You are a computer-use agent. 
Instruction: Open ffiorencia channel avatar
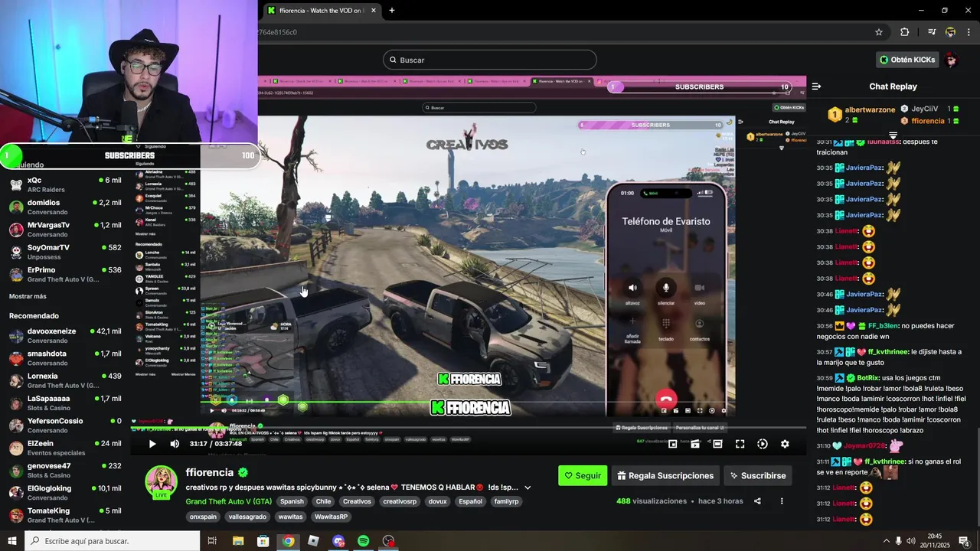[162, 482]
